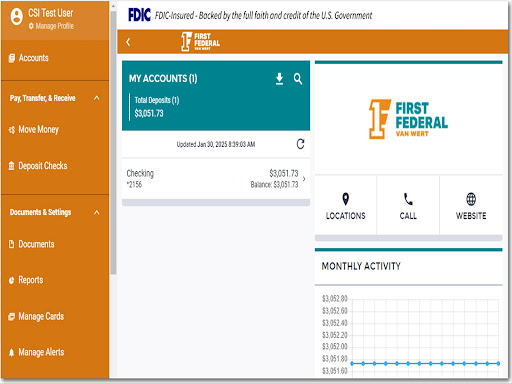Screen dimensions: 512x384
Task: Open the CSI Test User profile avatar
Action: 16,16
